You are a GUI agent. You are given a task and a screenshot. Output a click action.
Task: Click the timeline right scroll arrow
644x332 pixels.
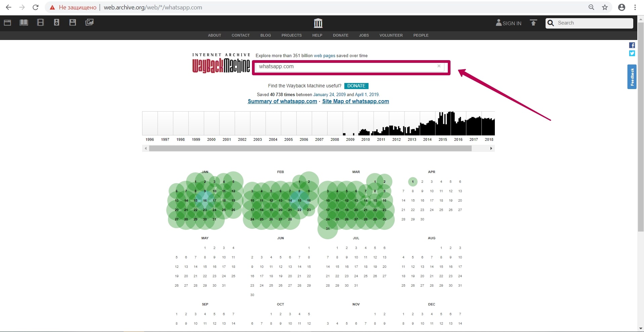(491, 148)
